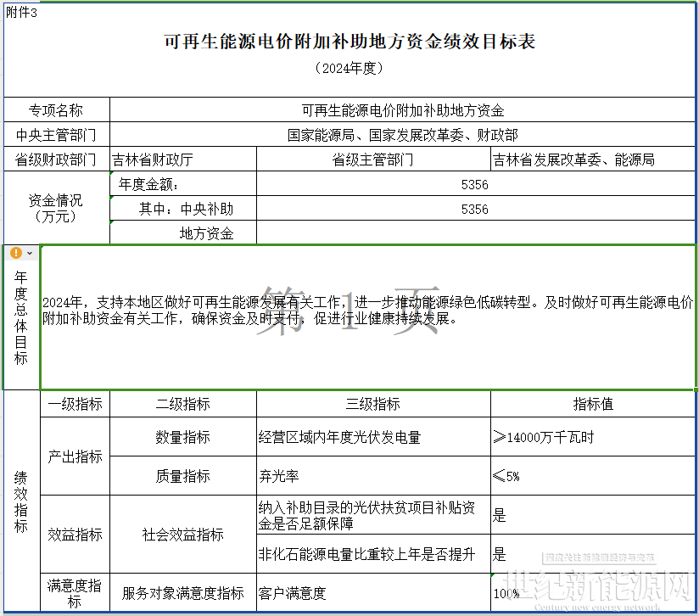Click the 效益指标 cell
Screen dimensions: 699x616
click(x=75, y=534)
